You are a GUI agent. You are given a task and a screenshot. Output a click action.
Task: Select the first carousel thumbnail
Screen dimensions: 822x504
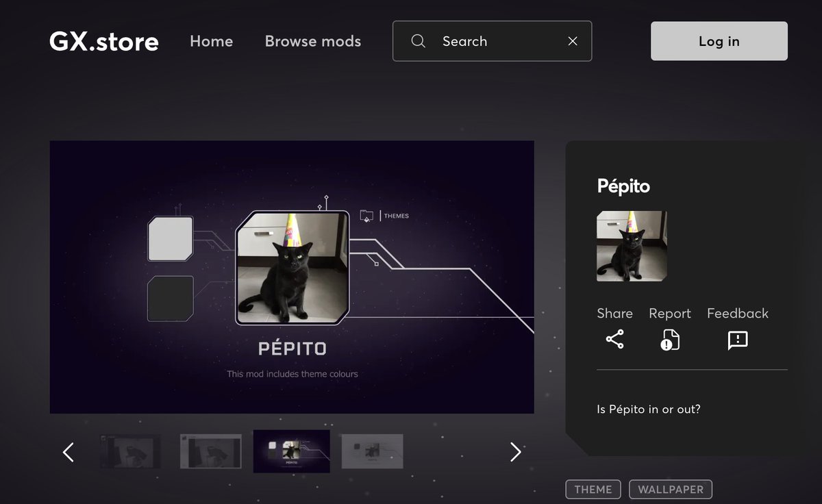coord(130,451)
